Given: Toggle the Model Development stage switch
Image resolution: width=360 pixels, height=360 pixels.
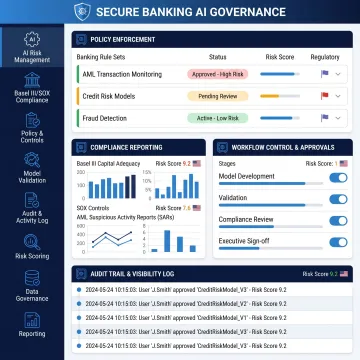Looking at the screenshot, I should [338, 178].
